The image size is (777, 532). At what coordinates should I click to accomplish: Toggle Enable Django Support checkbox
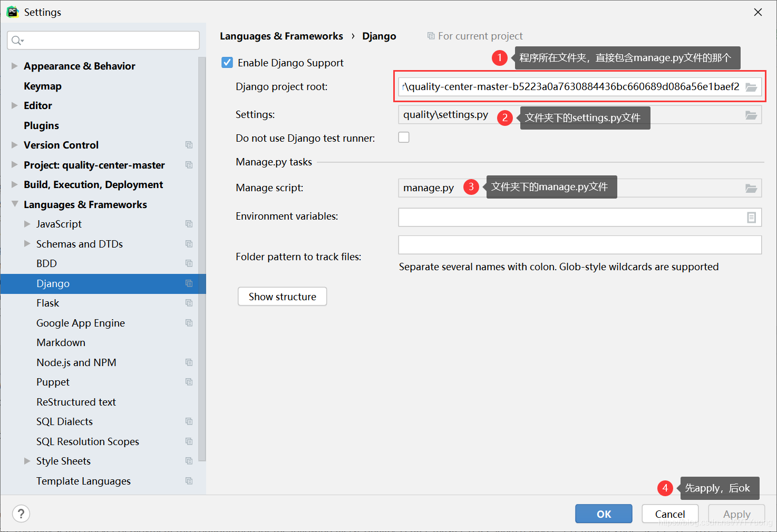coord(227,63)
